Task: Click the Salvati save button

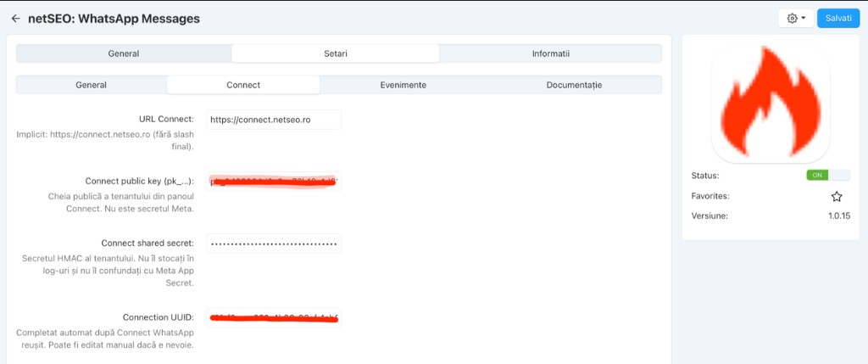Action: click(x=838, y=19)
